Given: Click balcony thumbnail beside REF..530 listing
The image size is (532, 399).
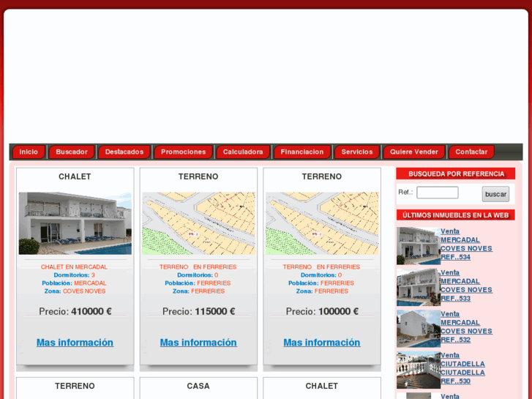Looking at the screenshot, I should click(419, 370).
